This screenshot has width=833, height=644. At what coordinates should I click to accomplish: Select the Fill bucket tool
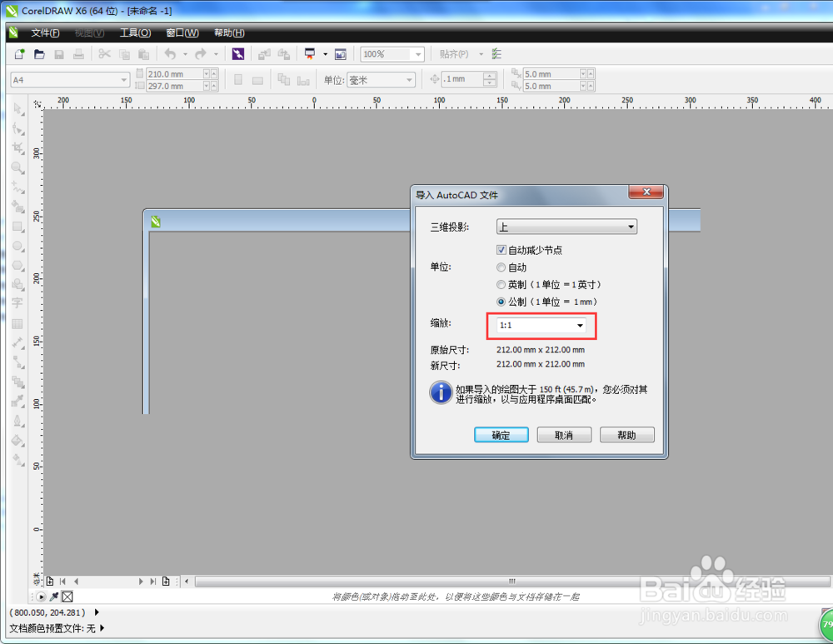(x=18, y=440)
